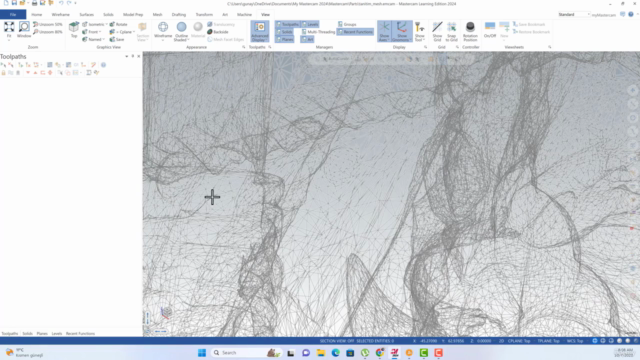Open the Levels tab at panel bottom
This screenshot has height=360, width=640.
[x=57, y=333]
